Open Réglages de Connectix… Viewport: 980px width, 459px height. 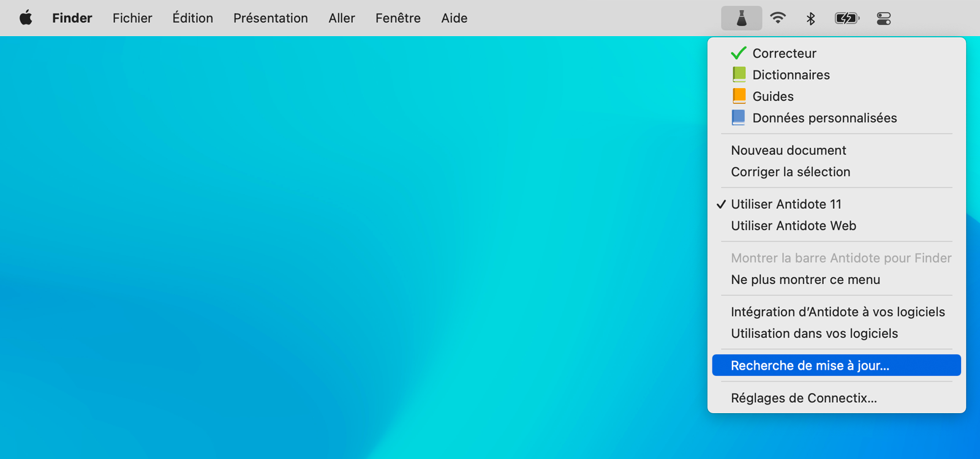(804, 398)
